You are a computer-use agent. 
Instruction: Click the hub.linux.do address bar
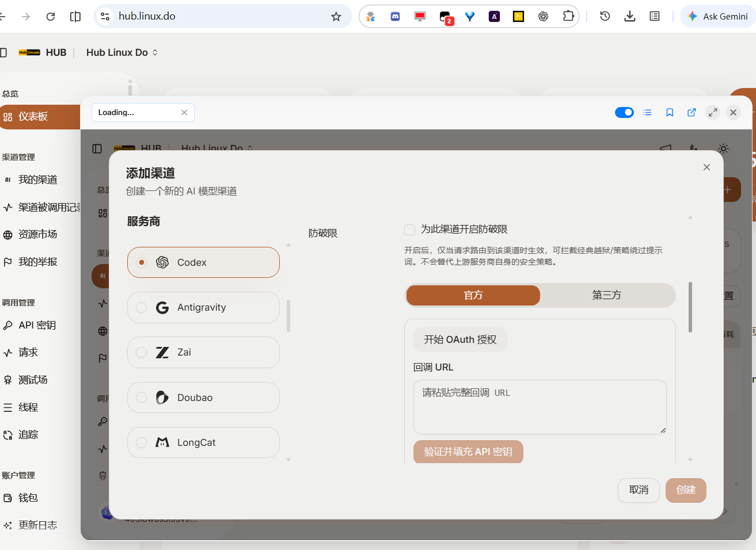tap(222, 16)
